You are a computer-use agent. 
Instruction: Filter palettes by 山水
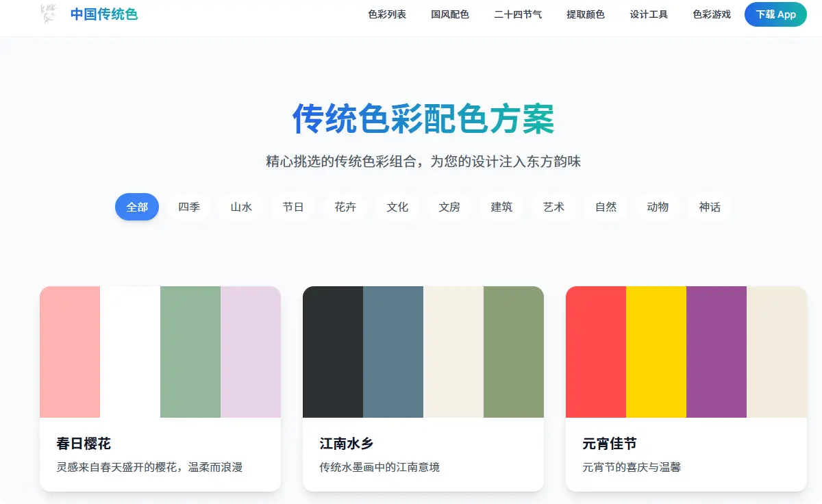pyautogui.click(x=240, y=207)
